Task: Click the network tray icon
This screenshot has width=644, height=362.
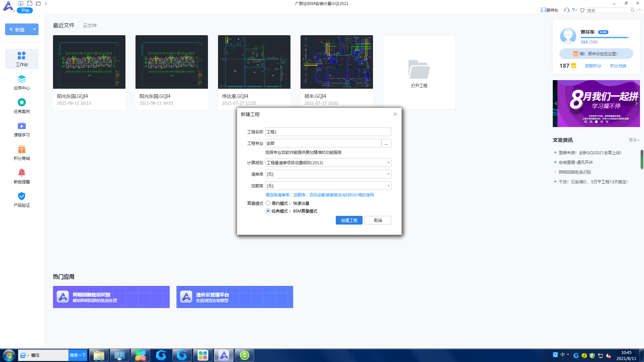Action: [600, 356]
